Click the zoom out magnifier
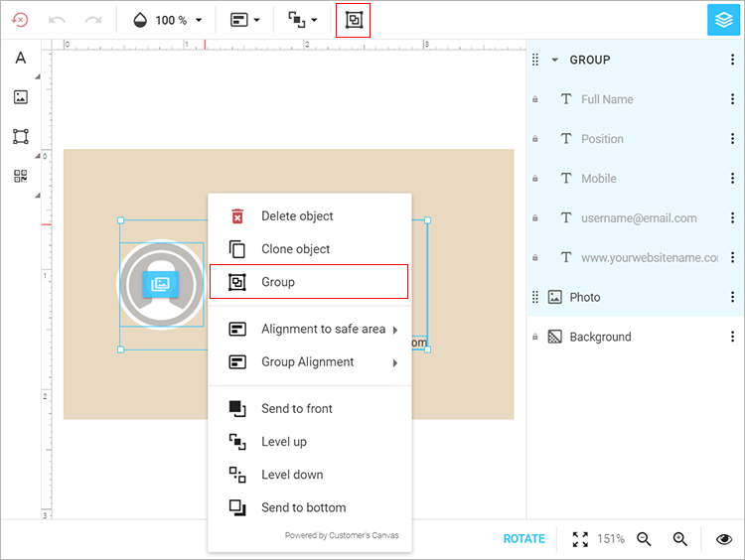Viewport: 745px width, 560px height. point(644,539)
